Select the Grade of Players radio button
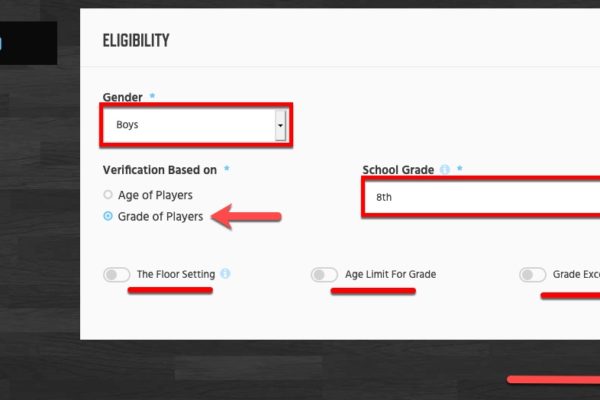600x400 pixels. [108, 216]
